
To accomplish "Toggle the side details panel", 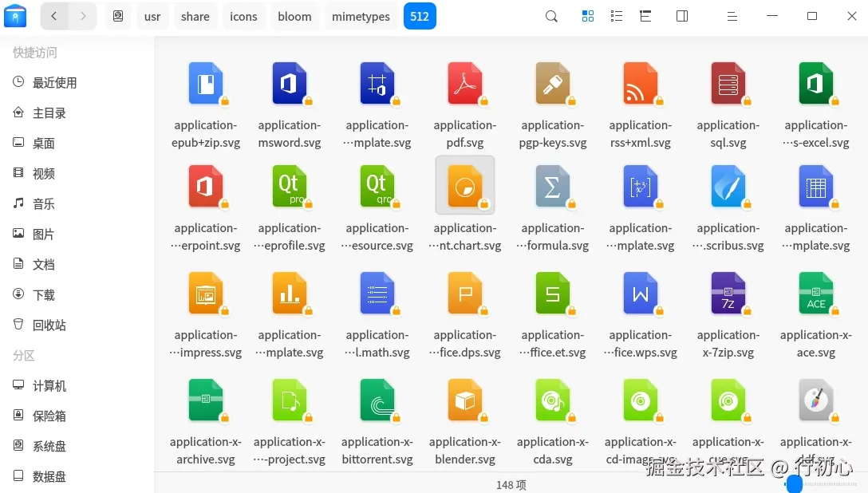I will 682,16.
